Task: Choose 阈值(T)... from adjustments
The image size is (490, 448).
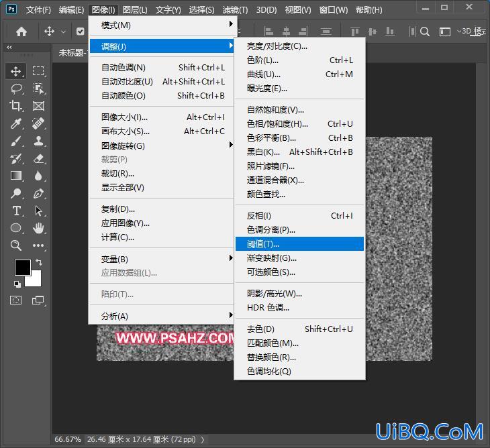Action: [x=299, y=244]
